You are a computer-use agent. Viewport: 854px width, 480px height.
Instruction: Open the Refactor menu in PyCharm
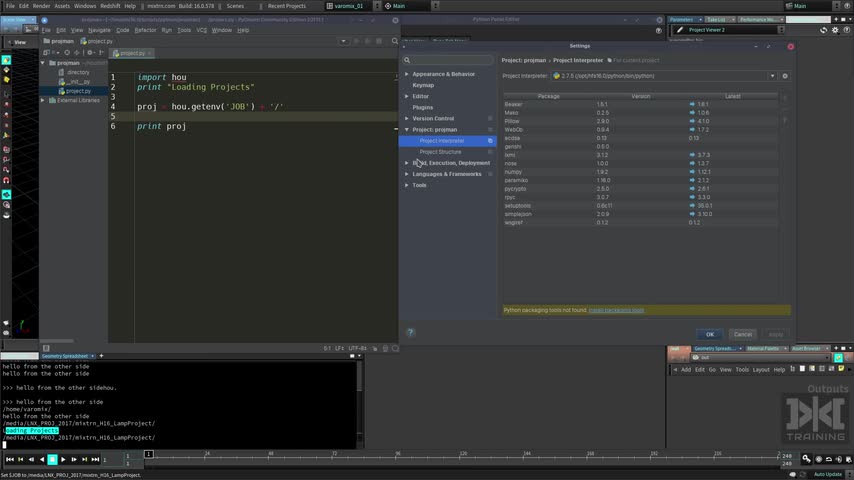point(145,30)
